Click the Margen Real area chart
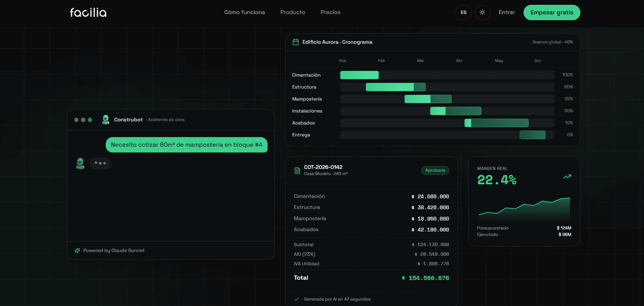The height and width of the screenshot is (306, 644). [524, 209]
